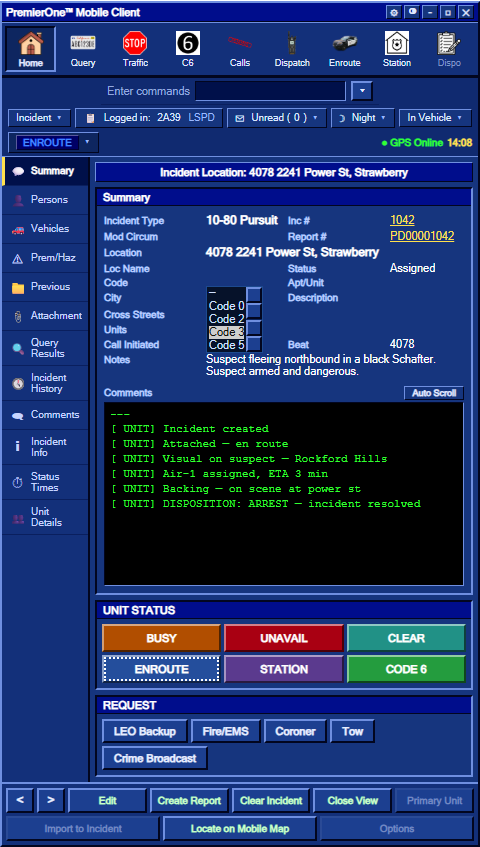Choose Code 5 in the code list
Image resolution: width=480 pixels, height=847 pixels.
tap(226, 345)
